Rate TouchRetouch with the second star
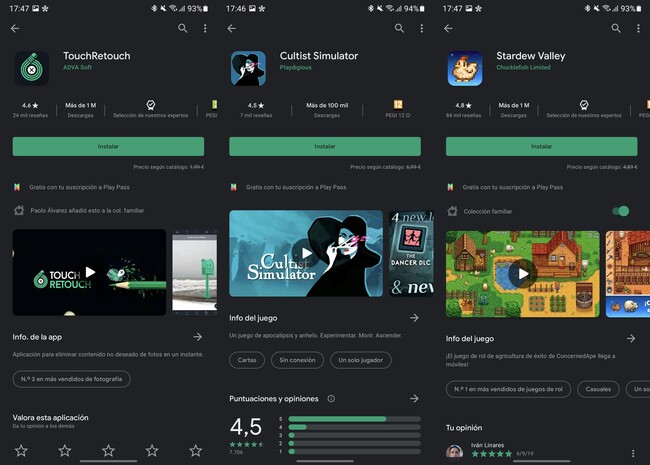 65,450
